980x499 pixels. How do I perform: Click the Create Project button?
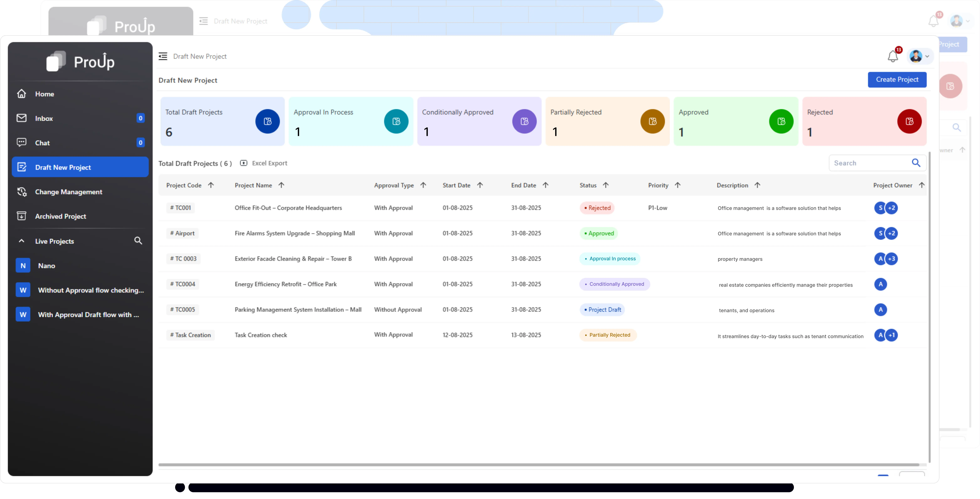897,80
